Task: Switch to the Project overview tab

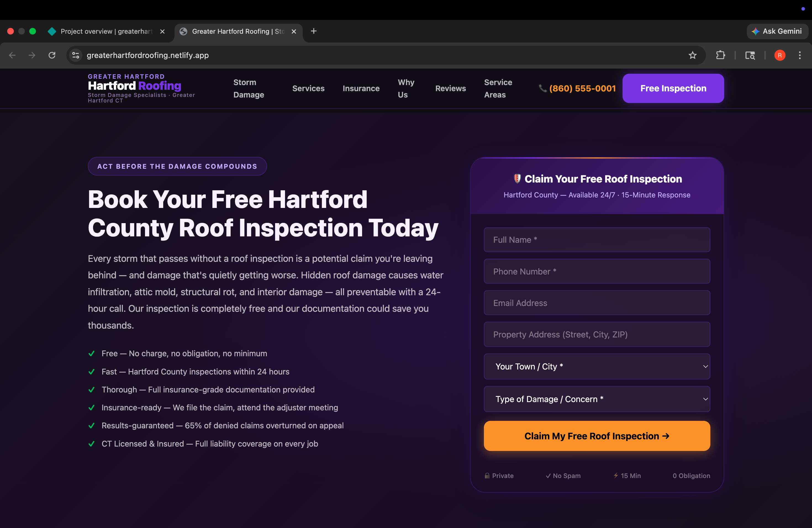Action: [x=106, y=31]
